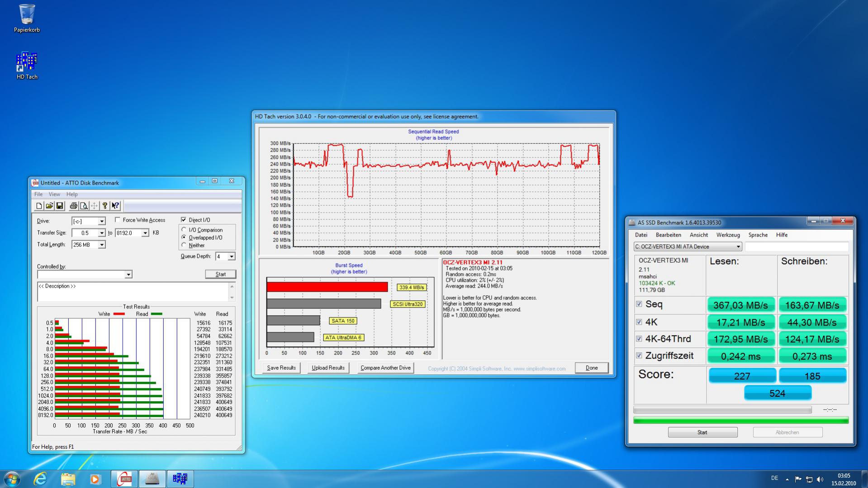Click the AS SSD title bar drive icon

[632, 223]
